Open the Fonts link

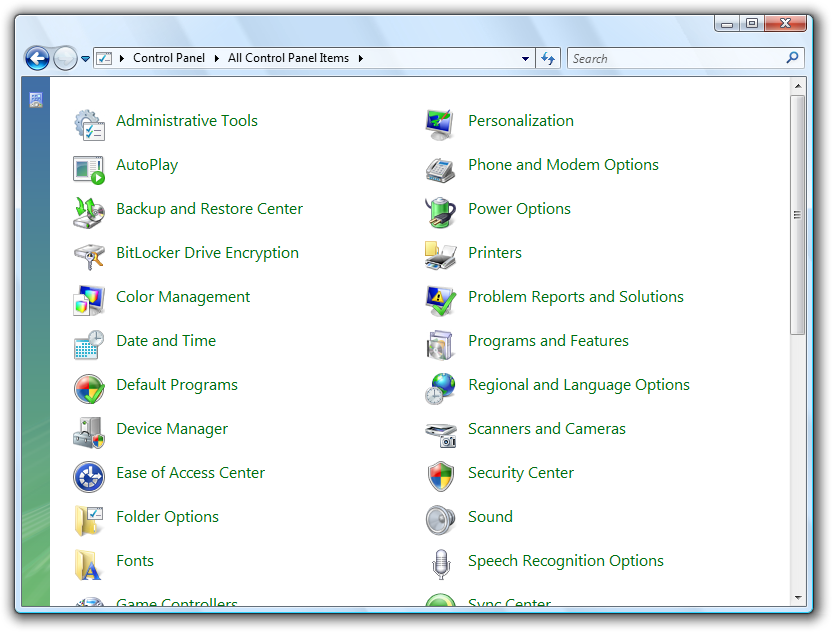[x=135, y=561]
